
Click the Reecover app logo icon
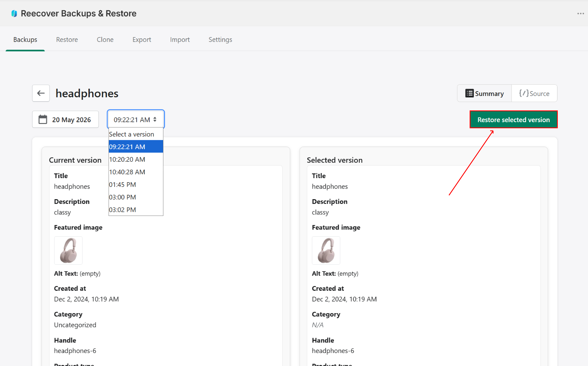[x=14, y=14]
